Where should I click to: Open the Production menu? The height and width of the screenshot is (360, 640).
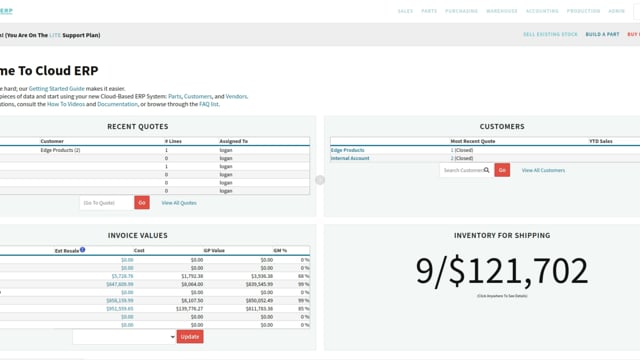point(583,11)
